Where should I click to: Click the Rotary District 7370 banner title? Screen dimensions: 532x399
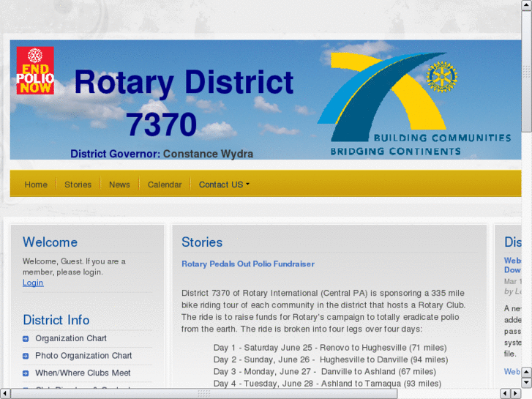[x=184, y=103]
